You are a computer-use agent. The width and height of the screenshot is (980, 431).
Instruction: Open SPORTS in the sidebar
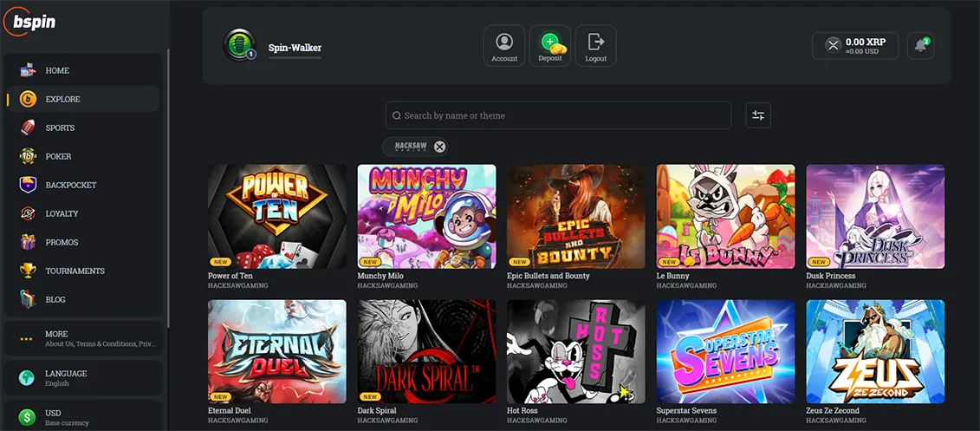83,127
